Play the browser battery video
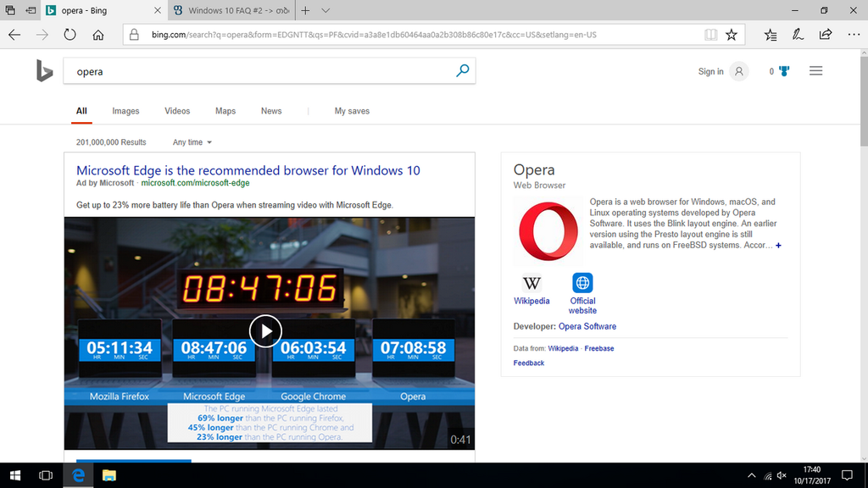Image resolution: width=868 pixels, height=488 pixels. tap(265, 331)
